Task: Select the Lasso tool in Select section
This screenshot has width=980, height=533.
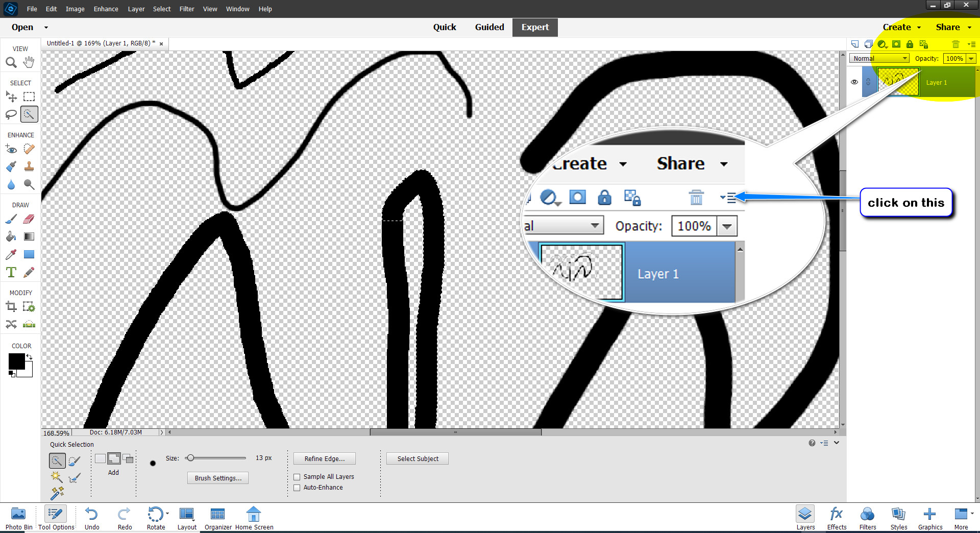Action: pyautogui.click(x=11, y=114)
